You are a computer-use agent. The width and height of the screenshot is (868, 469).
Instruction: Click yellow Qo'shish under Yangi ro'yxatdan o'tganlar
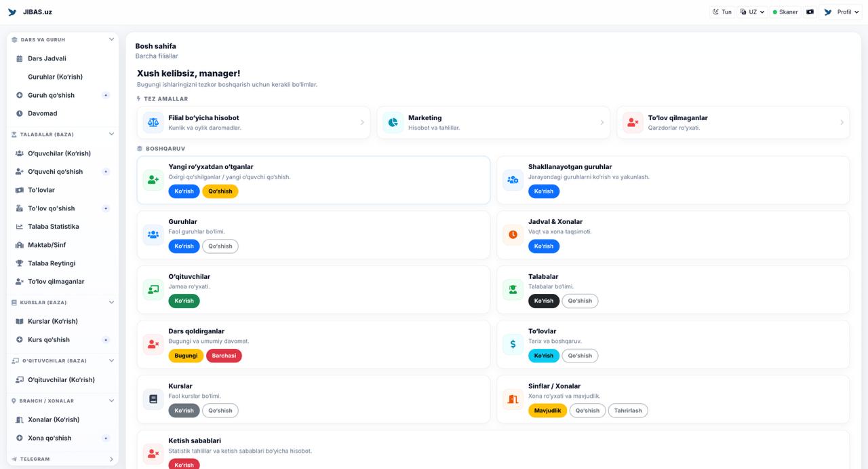(x=220, y=191)
